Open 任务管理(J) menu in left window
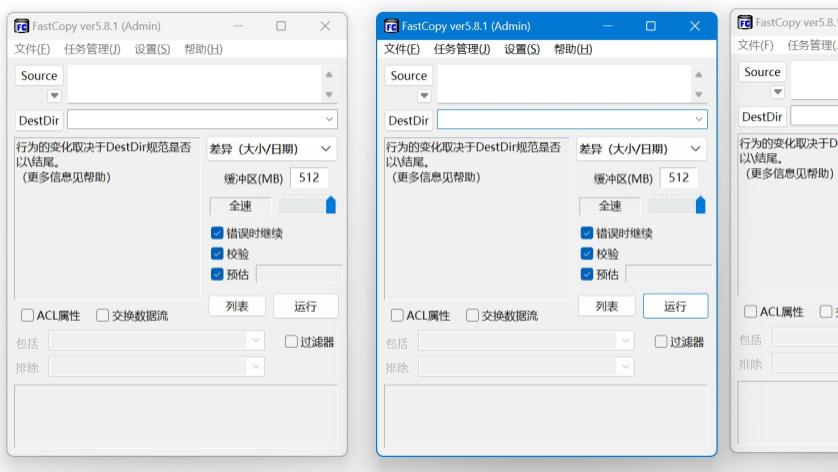 [x=92, y=49]
